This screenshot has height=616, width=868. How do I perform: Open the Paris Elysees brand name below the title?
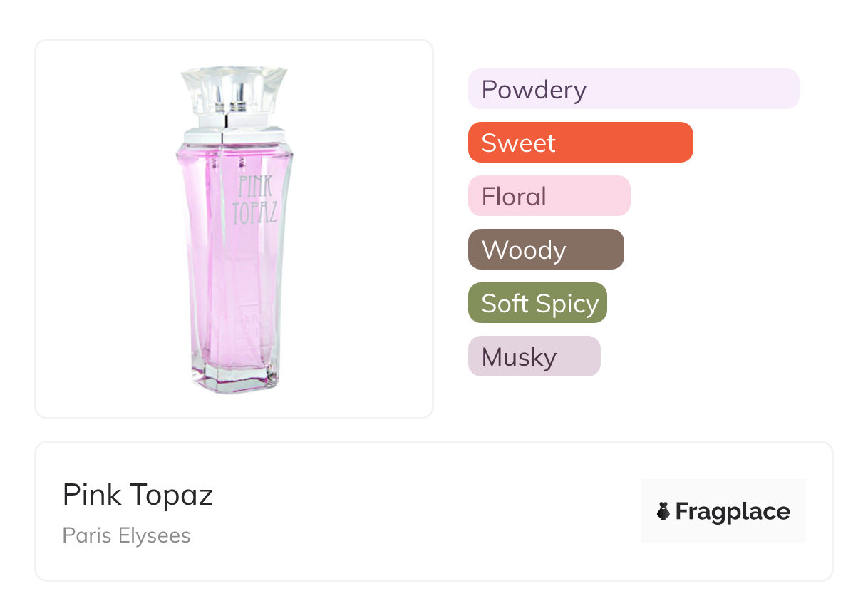[126, 535]
